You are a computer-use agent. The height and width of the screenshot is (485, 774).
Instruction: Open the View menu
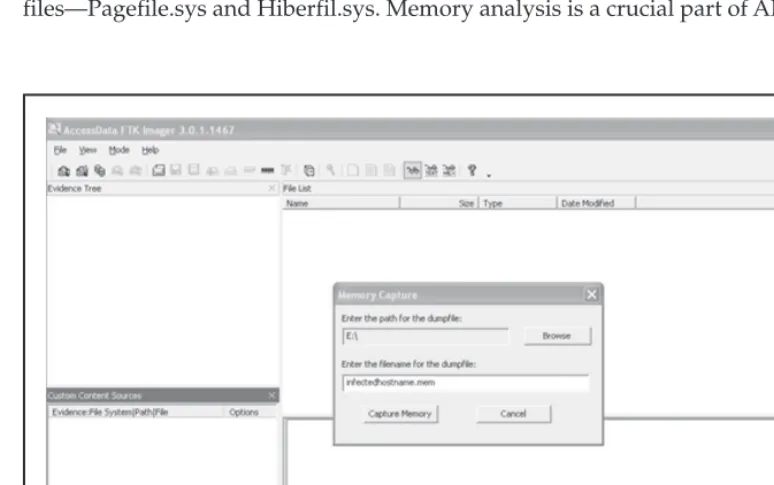pyautogui.click(x=87, y=150)
